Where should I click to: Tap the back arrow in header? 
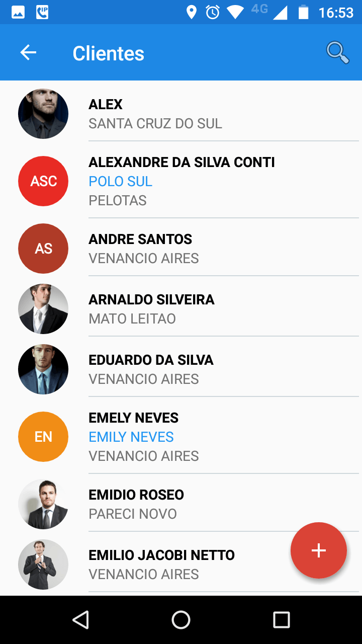coord(28,52)
